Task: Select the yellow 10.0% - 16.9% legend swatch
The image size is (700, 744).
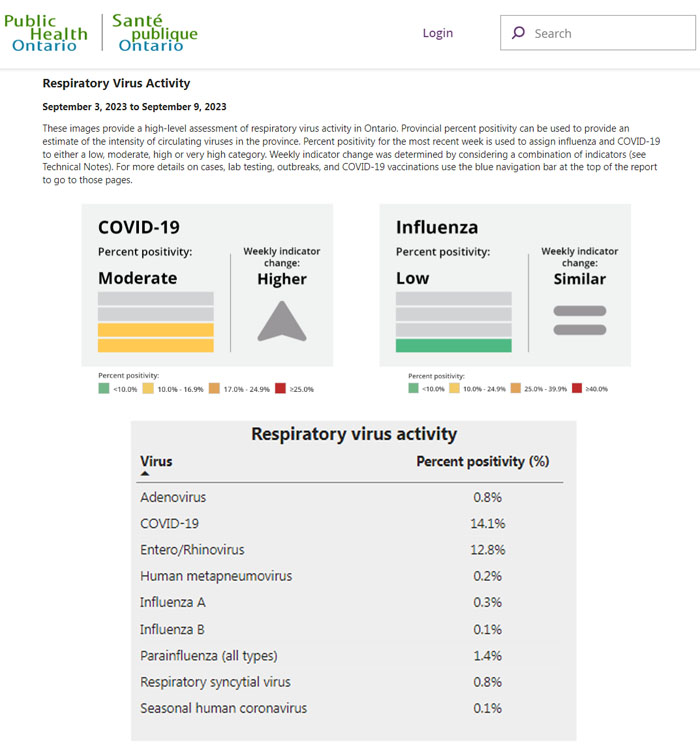Action: click(x=147, y=388)
